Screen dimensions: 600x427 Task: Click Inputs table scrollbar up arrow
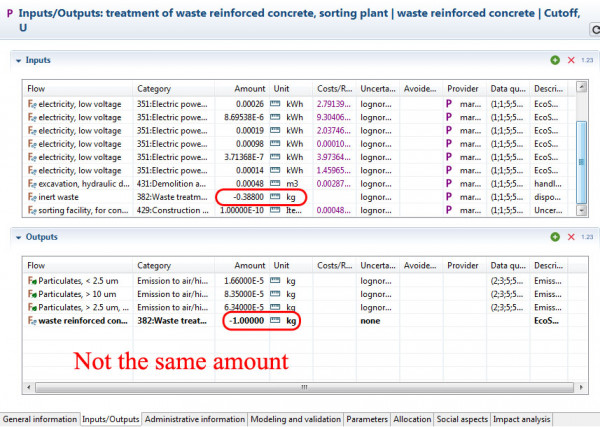click(x=581, y=87)
